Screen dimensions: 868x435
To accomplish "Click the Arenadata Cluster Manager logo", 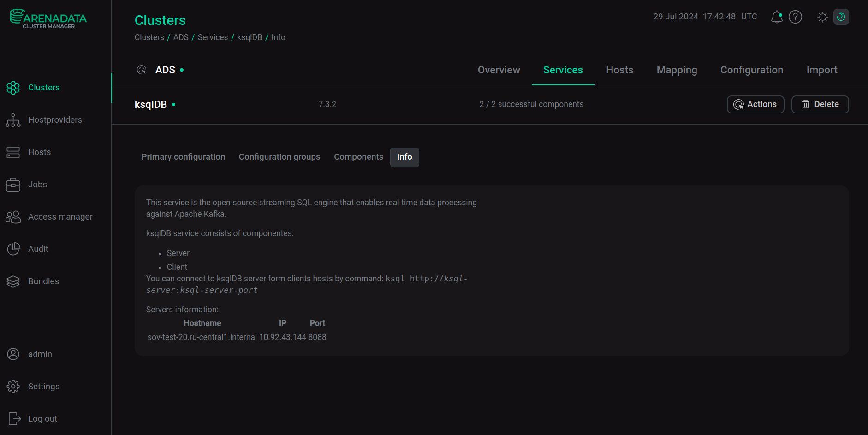I will [48, 19].
